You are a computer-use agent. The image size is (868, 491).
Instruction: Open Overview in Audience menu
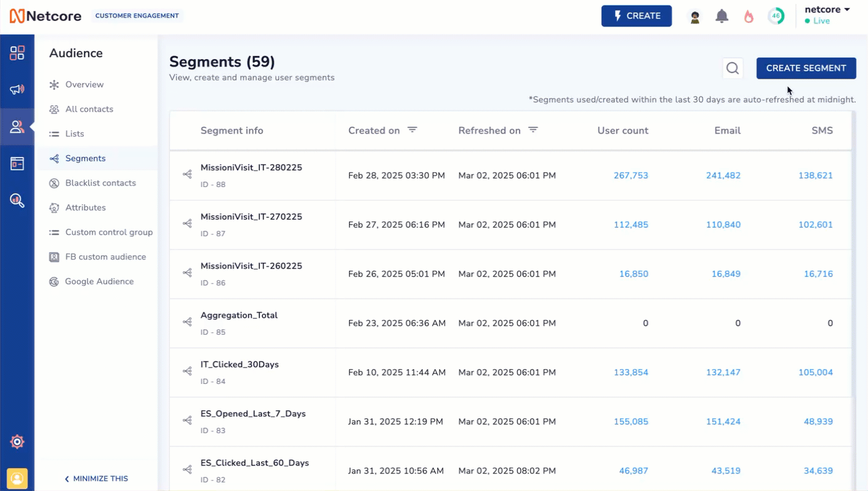[x=84, y=84]
